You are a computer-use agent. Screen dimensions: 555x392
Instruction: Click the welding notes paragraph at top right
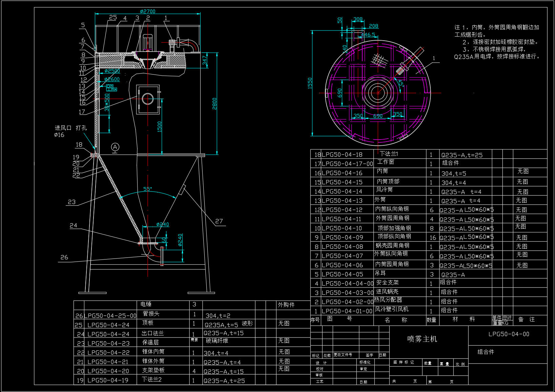(496, 42)
